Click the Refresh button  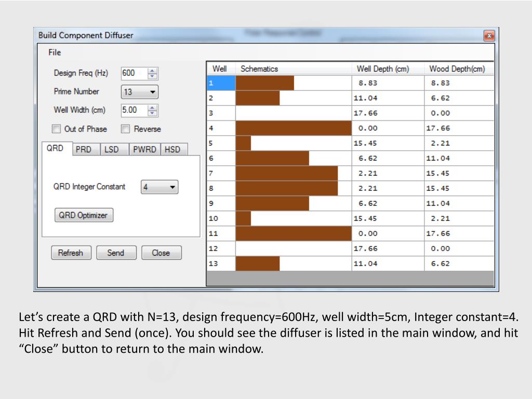click(x=71, y=253)
